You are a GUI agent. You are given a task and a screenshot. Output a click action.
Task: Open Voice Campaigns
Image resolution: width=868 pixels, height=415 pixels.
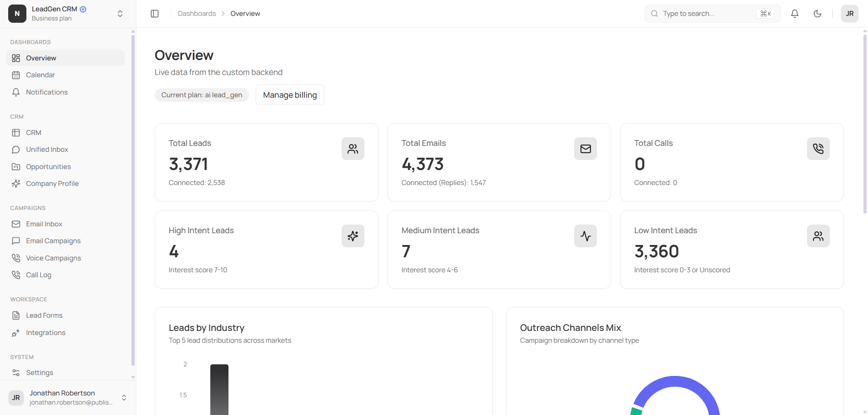point(65,258)
